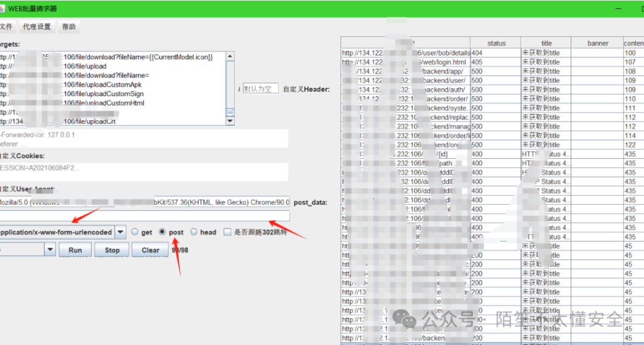Click the 98/98 progress counter
This screenshot has height=345, width=644.
coord(180,249)
